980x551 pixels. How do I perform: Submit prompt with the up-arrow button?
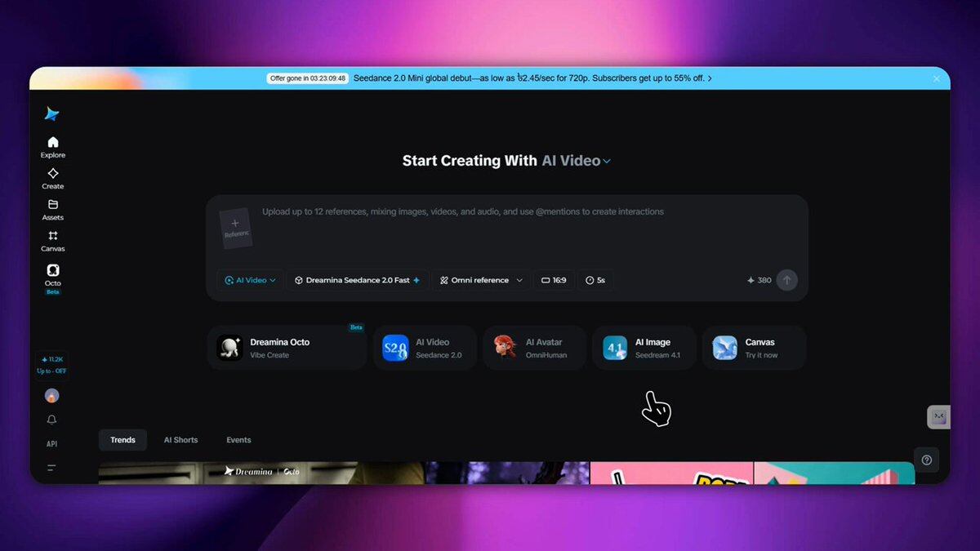tap(786, 280)
